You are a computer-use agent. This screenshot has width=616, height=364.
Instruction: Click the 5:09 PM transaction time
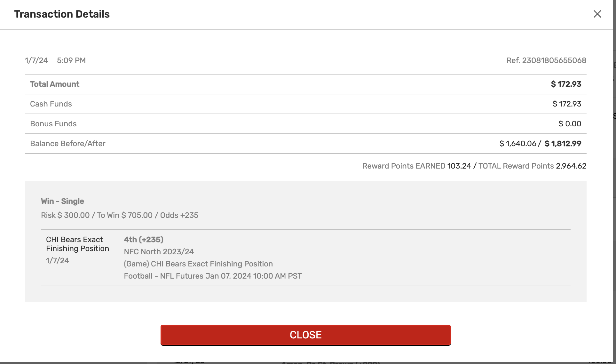(71, 60)
